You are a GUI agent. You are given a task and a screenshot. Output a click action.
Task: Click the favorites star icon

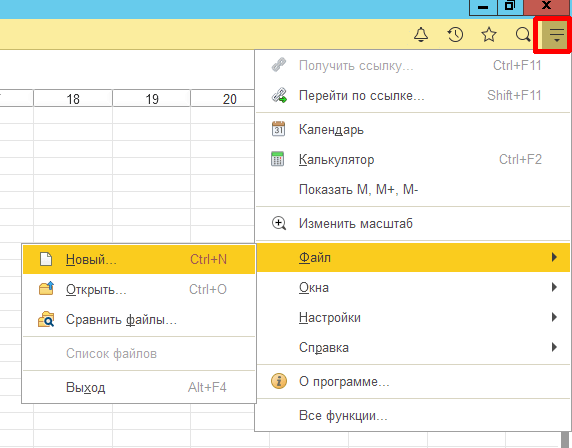coord(489,35)
